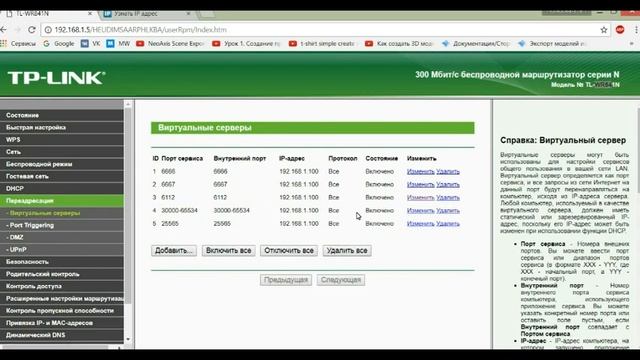Screen dimensions: 640x360
Task: Switch to the TL-WR841N browser tab
Action: (x=49, y=13)
